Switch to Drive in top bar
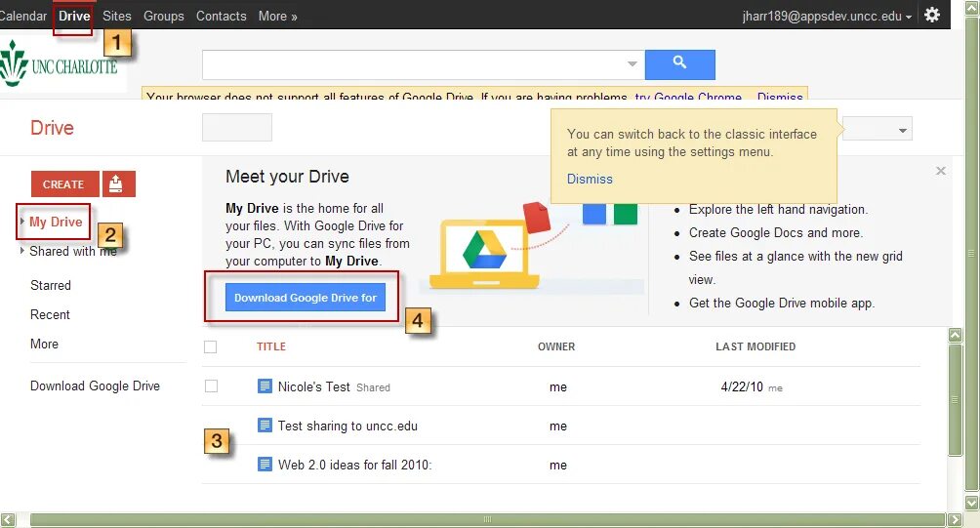This screenshot has height=528, width=980. point(74,16)
